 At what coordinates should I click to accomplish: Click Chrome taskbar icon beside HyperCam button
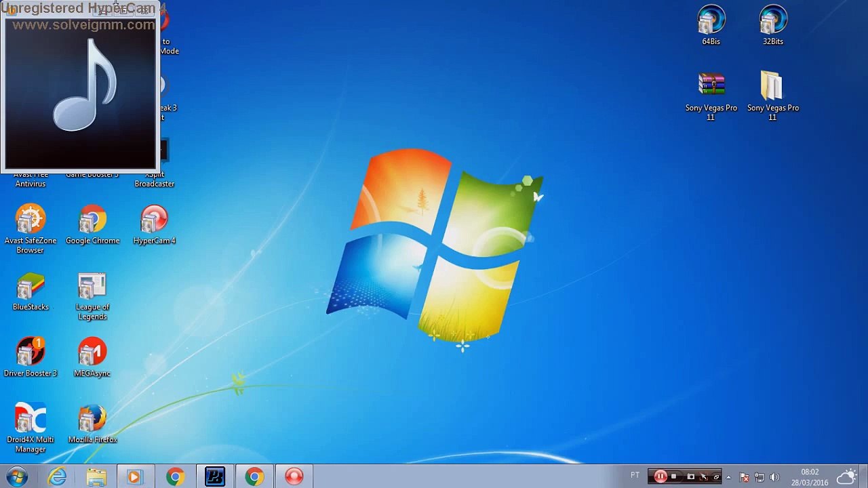pyautogui.click(x=254, y=476)
